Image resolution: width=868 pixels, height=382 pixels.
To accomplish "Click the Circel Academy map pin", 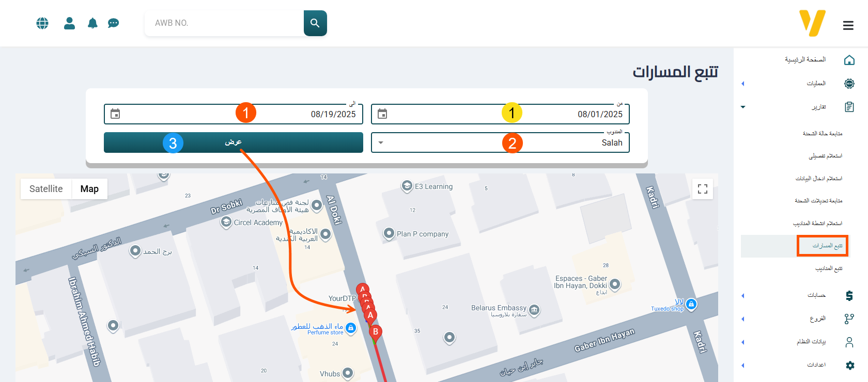I will point(226,222).
